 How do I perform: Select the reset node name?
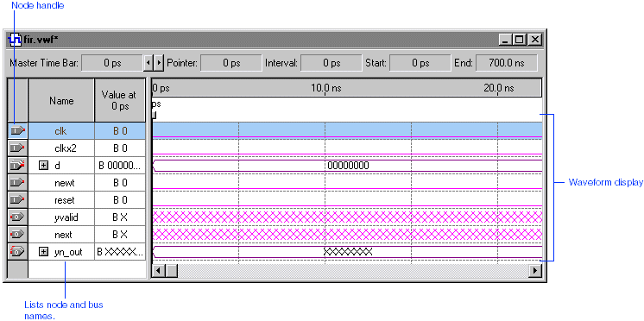pyautogui.click(x=65, y=200)
